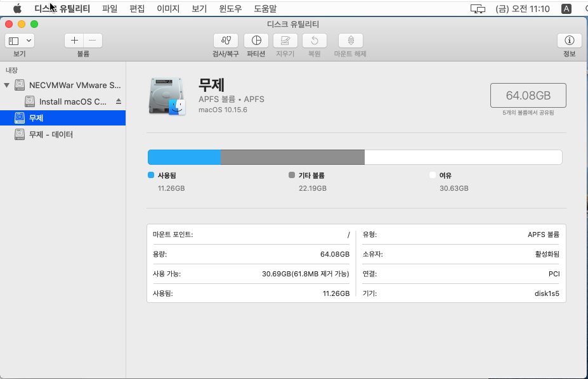The image size is (588, 379).
Task: Open the Info (정보) button
Action: pyautogui.click(x=569, y=41)
